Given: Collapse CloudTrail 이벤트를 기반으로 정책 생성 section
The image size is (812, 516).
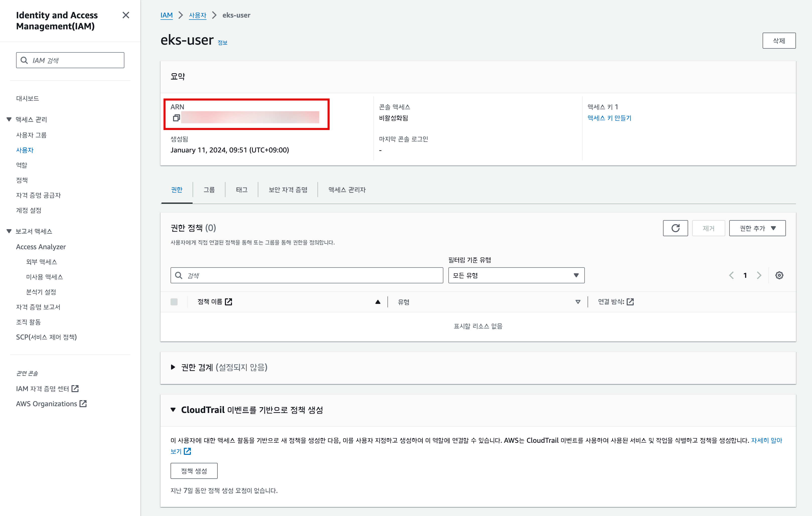Looking at the screenshot, I should pyautogui.click(x=173, y=410).
